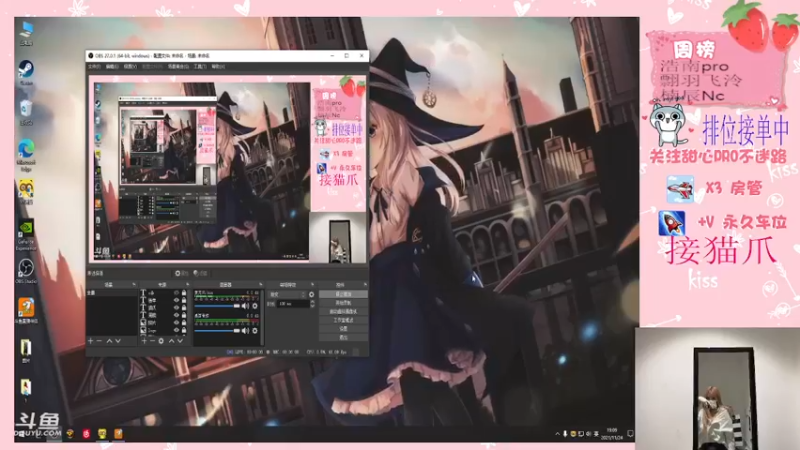Move the source up in the Sources dock
The height and width of the screenshot is (450, 800).
[x=171, y=341]
